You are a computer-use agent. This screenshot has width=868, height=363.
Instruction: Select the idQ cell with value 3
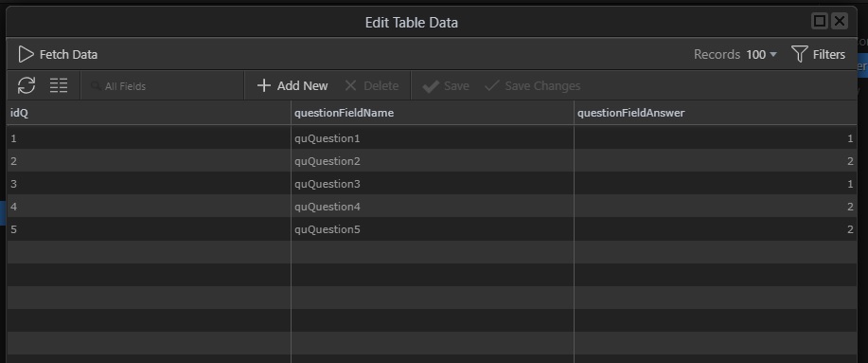click(149, 184)
